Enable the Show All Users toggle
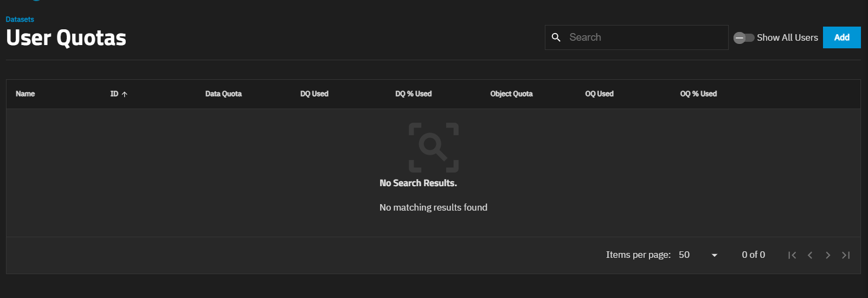 pyautogui.click(x=744, y=37)
